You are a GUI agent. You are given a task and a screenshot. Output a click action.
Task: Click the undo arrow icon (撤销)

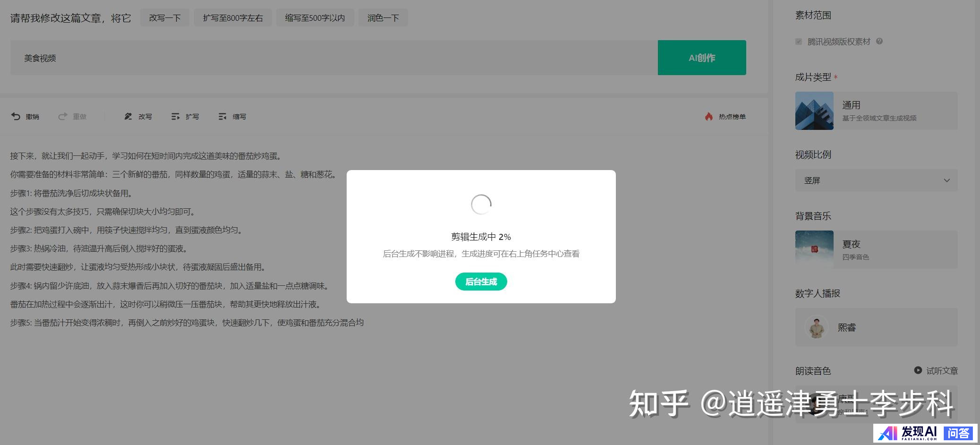16,116
